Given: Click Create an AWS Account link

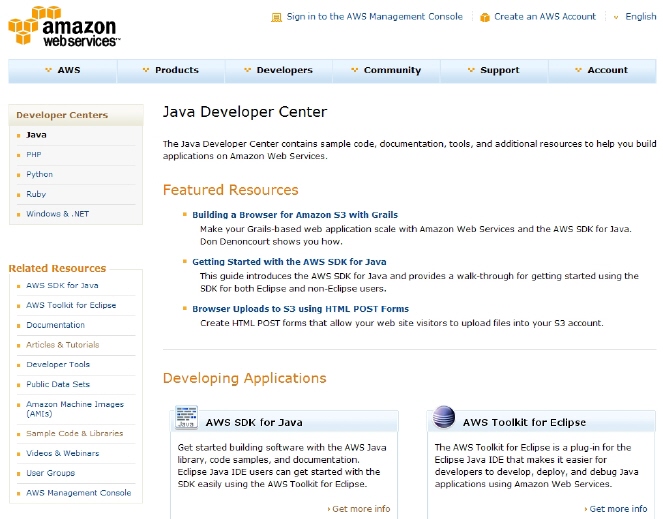Looking at the screenshot, I should [x=545, y=16].
